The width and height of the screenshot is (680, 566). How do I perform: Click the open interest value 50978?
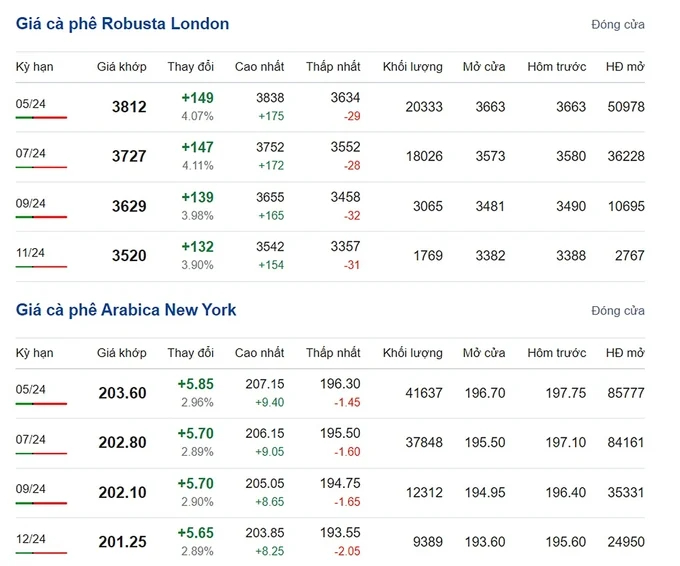click(x=626, y=107)
